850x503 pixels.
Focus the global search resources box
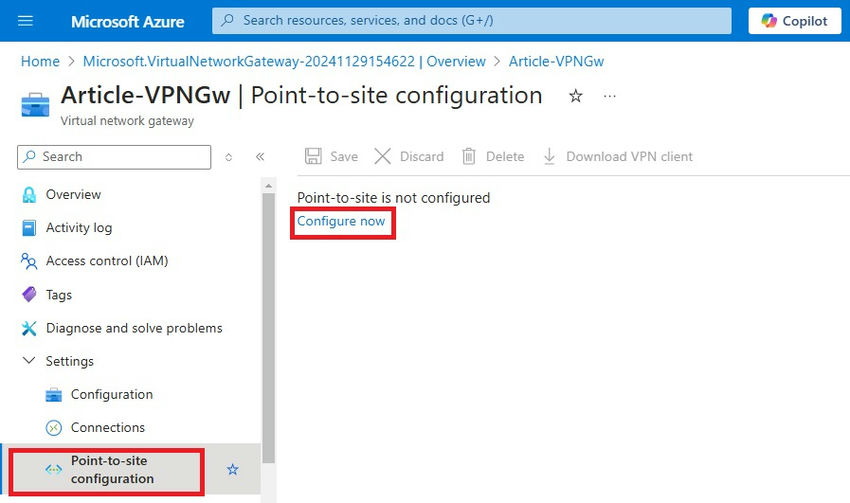point(471,21)
